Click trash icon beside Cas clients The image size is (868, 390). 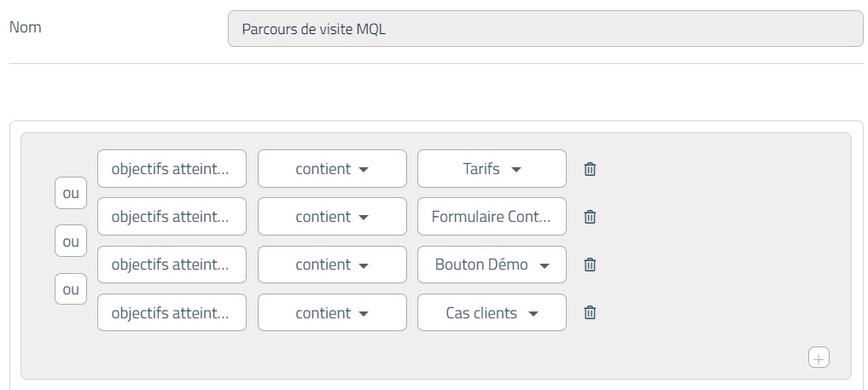pos(590,313)
